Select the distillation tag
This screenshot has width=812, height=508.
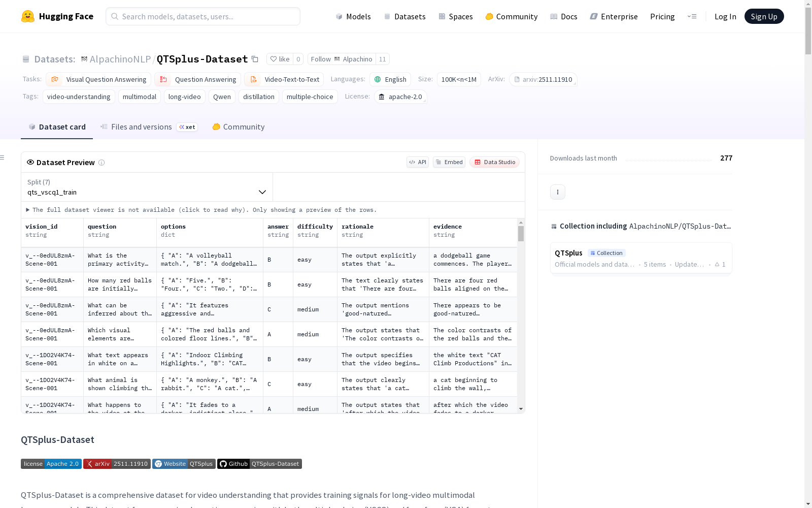coord(259,97)
